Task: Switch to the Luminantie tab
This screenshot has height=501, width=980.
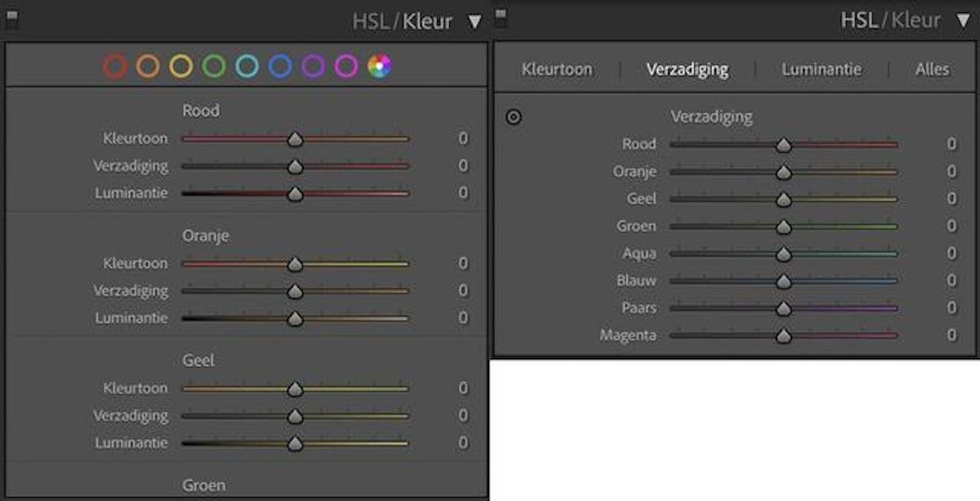Action: tap(822, 69)
